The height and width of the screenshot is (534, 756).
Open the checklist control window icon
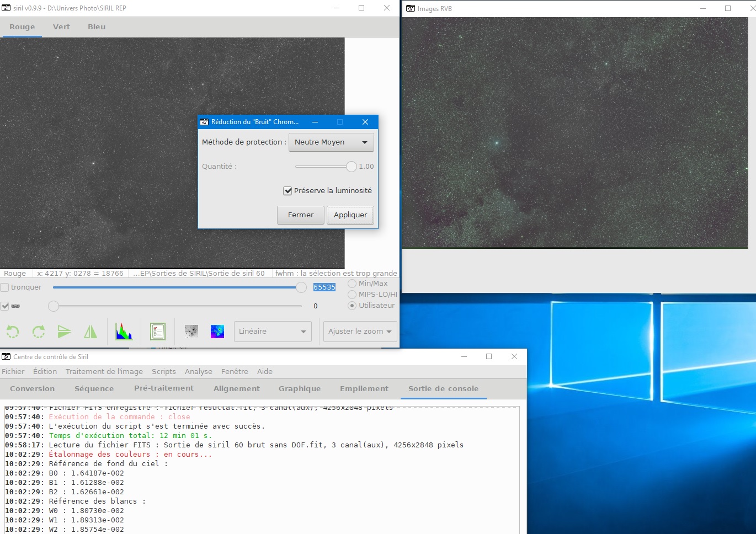[158, 332]
